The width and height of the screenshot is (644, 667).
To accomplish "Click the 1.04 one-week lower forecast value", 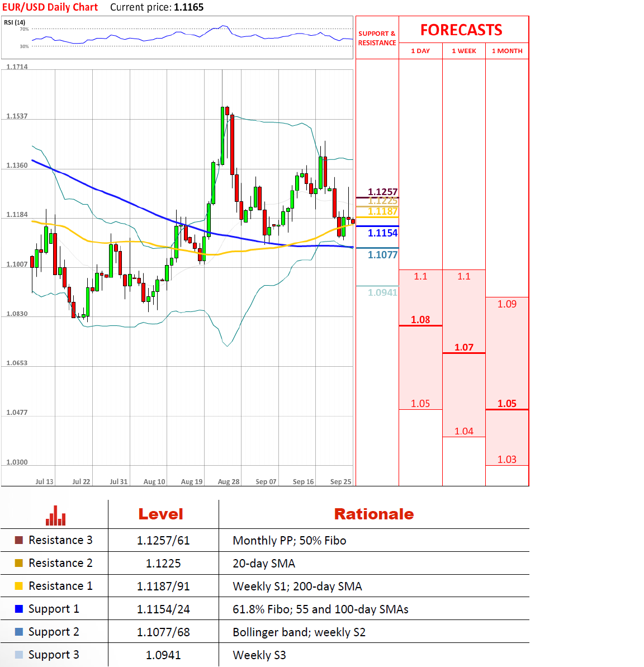I will (463, 431).
